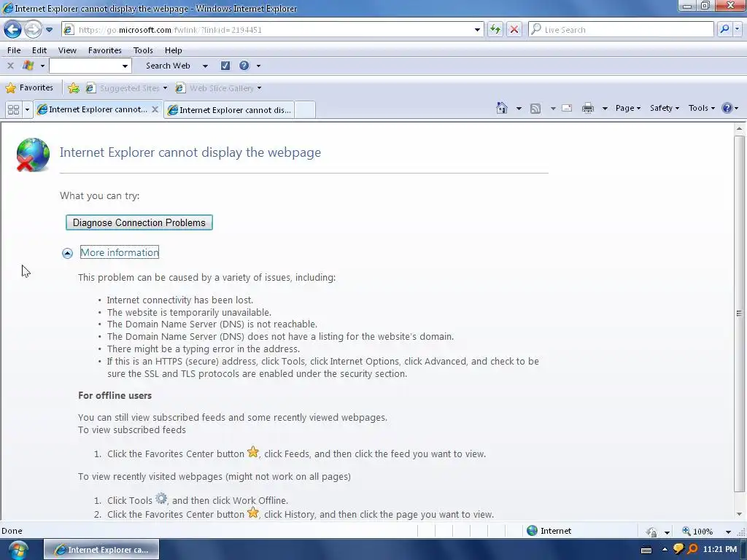Open Web Slice Gallery in Favorites bar
The width and height of the screenshot is (747, 560).
pyautogui.click(x=219, y=88)
